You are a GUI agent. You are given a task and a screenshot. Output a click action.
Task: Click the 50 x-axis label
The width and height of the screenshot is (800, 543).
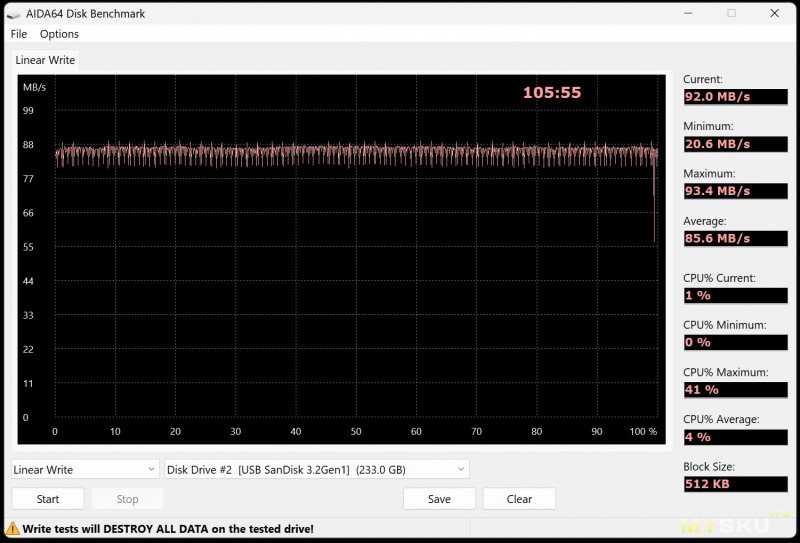click(356, 432)
